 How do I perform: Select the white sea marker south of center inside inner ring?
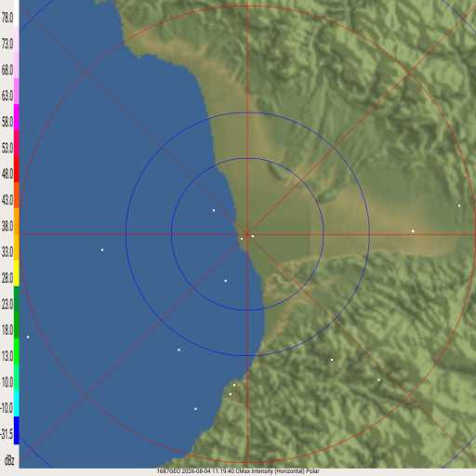226,281
